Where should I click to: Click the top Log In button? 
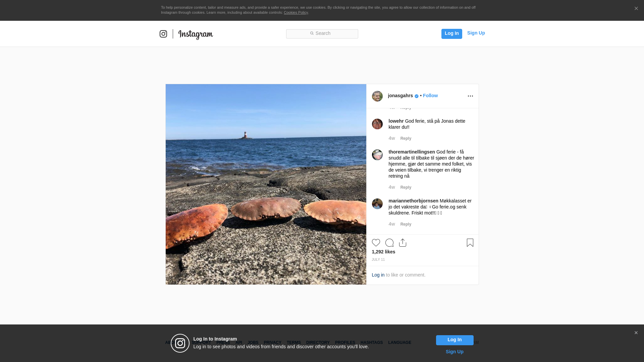pyautogui.click(x=451, y=34)
